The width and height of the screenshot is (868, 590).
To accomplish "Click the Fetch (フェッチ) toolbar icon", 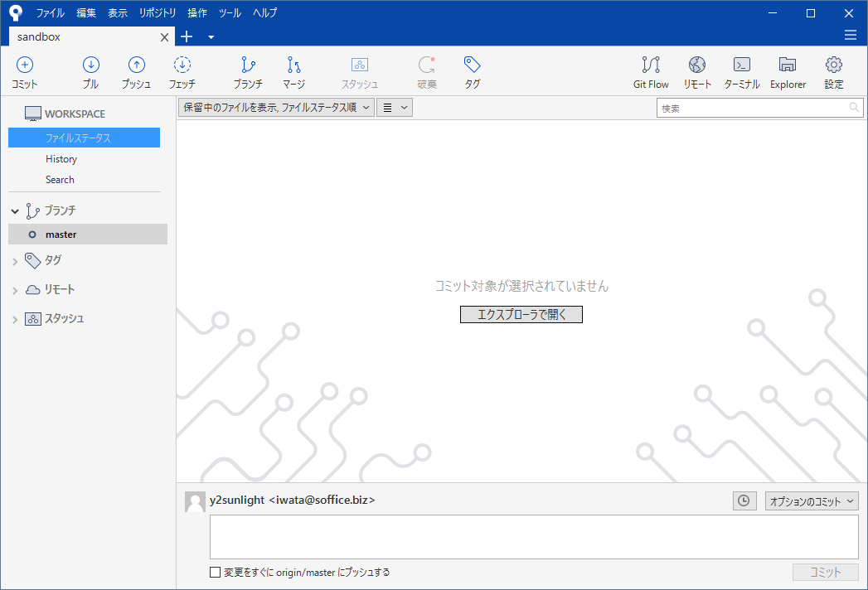I will (182, 72).
